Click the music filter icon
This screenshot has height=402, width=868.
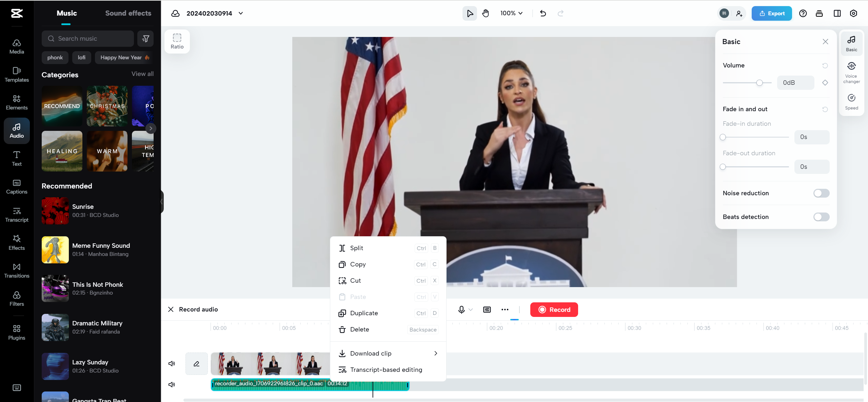[x=145, y=39]
